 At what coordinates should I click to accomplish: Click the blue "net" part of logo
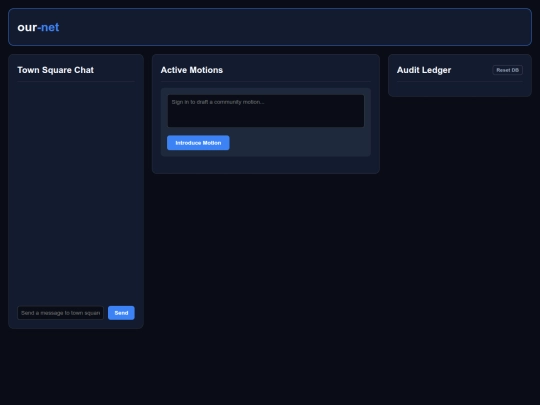(x=50, y=27)
